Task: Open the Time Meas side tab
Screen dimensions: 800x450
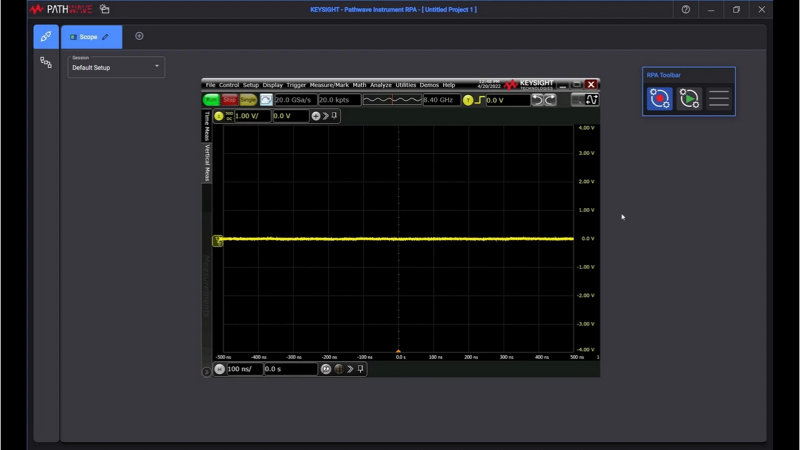Action: [207, 126]
